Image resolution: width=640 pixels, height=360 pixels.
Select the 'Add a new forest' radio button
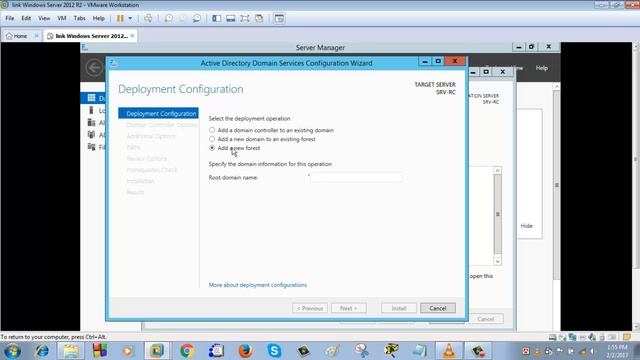point(212,148)
